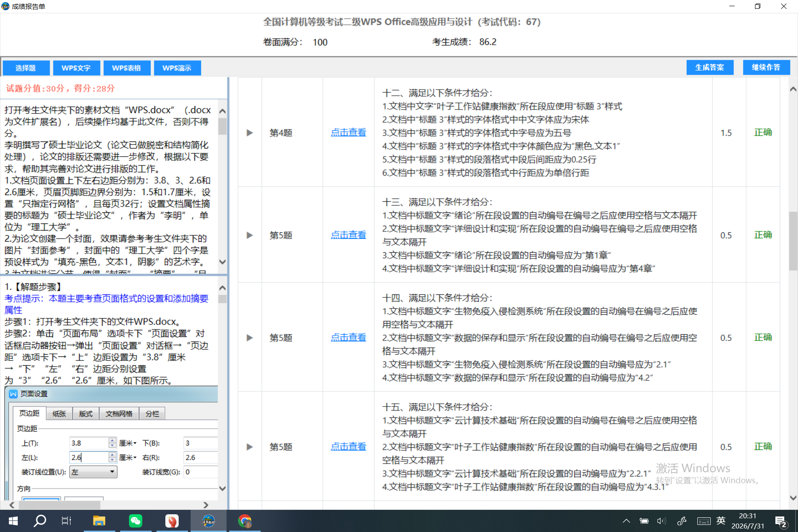Expand the triangle of the 十四 row
This screenshot has height=532, width=798.
pyautogui.click(x=250, y=337)
